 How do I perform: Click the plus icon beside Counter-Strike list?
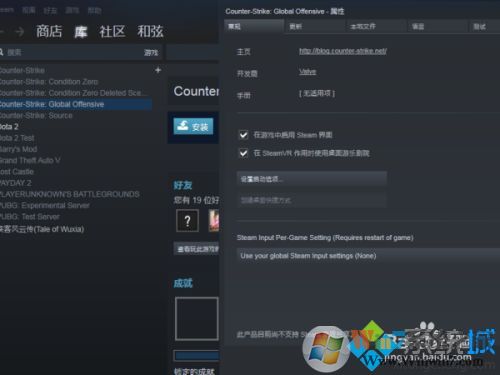tap(158, 70)
